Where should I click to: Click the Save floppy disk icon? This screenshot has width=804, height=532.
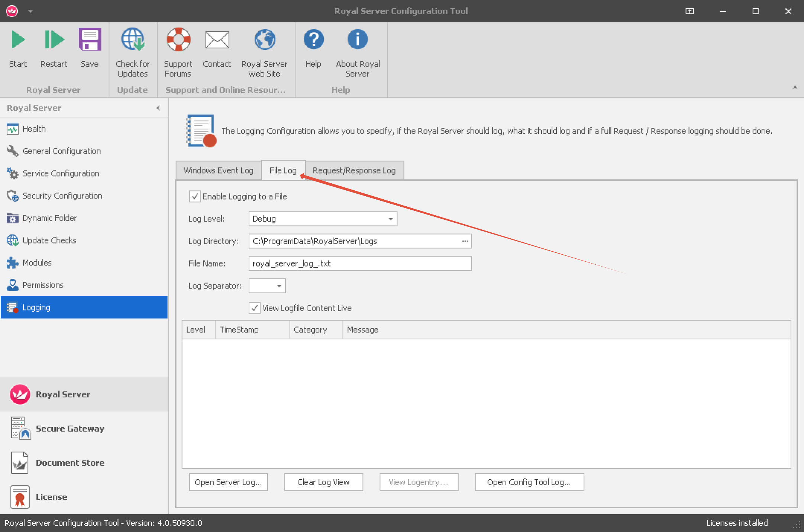[90, 40]
